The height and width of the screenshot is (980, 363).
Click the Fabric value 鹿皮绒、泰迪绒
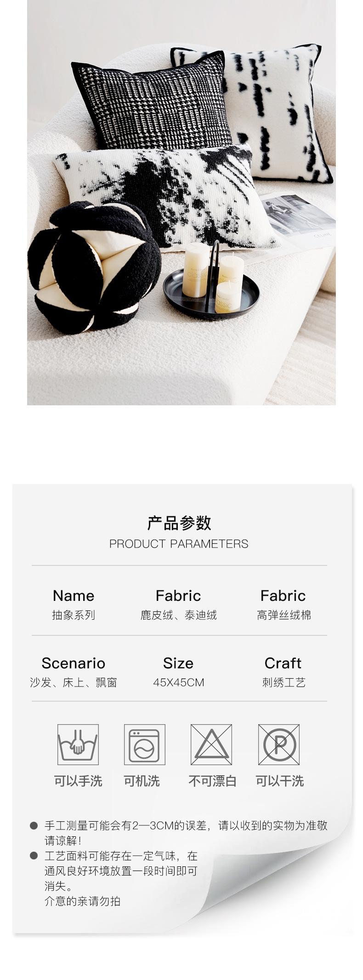pos(178,615)
